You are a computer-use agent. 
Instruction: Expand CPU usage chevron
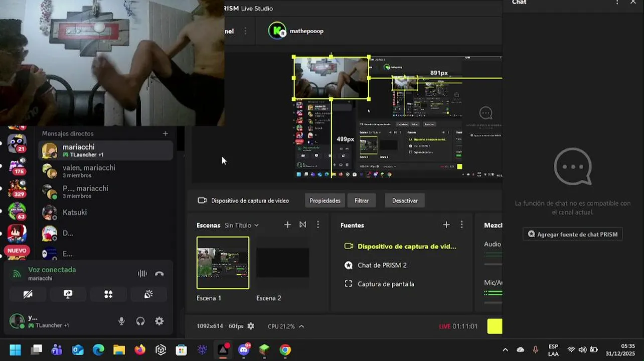[x=301, y=326]
